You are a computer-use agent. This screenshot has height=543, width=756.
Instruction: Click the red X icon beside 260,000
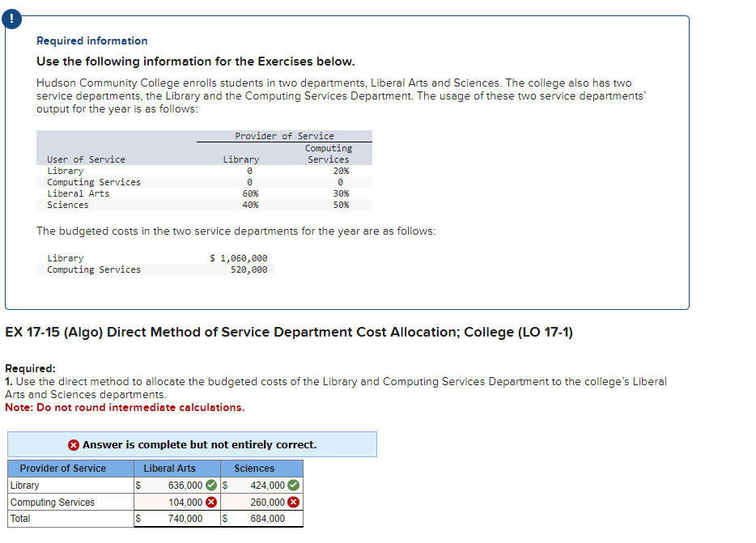point(294,502)
